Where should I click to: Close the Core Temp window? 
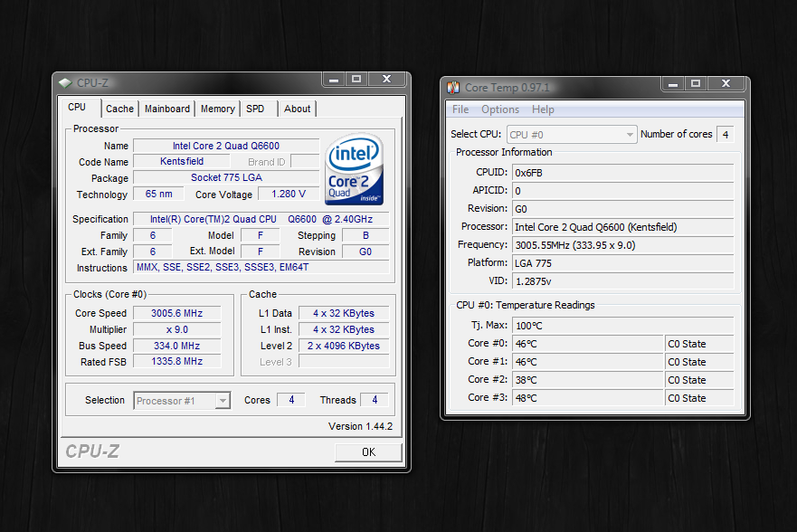[726, 84]
